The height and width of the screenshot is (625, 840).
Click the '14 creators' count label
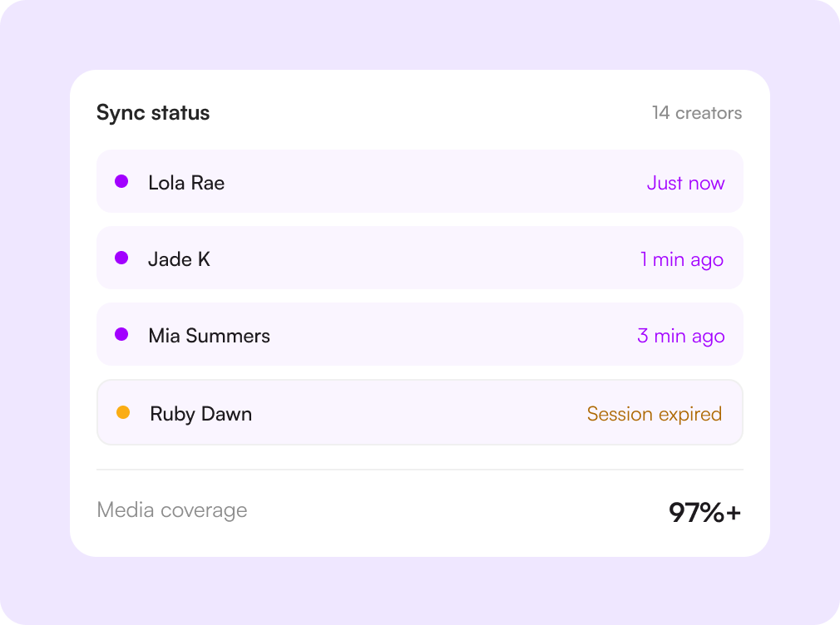[x=697, y=113]
